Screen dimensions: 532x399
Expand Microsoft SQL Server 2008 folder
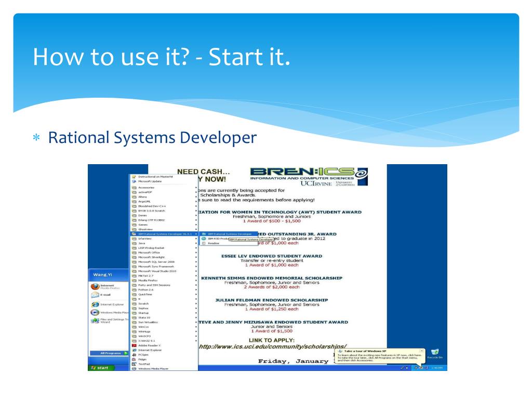(164, 262)
